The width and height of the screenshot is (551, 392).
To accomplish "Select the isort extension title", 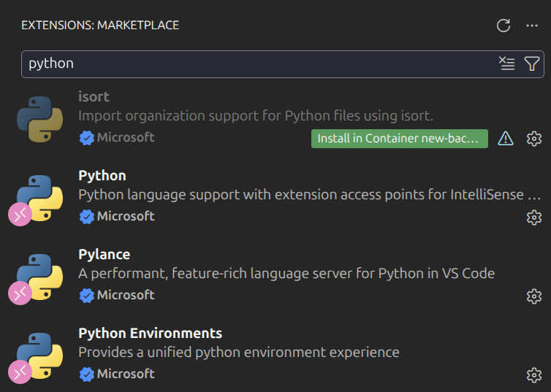I will [x=94, y=96].
